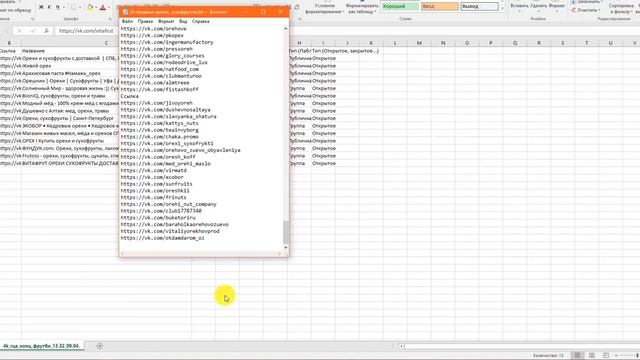Click formula bar with vk.com URL
Image resolution: width=640 pixels, height=360 pixels.
point(87,31)
